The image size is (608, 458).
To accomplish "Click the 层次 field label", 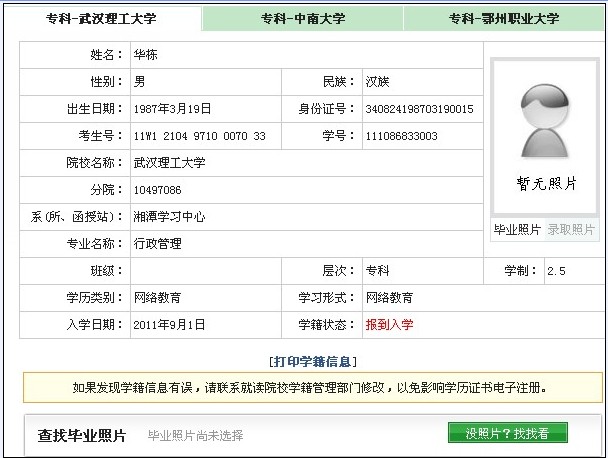I will point(338,271).
